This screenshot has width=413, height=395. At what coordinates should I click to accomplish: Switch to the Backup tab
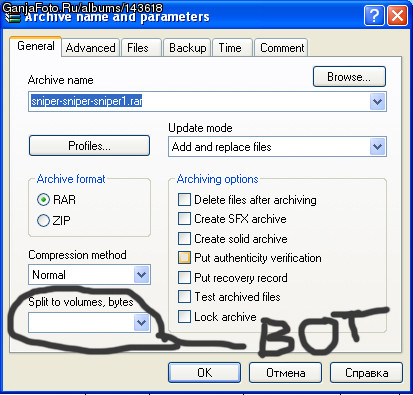coord(188,48)
